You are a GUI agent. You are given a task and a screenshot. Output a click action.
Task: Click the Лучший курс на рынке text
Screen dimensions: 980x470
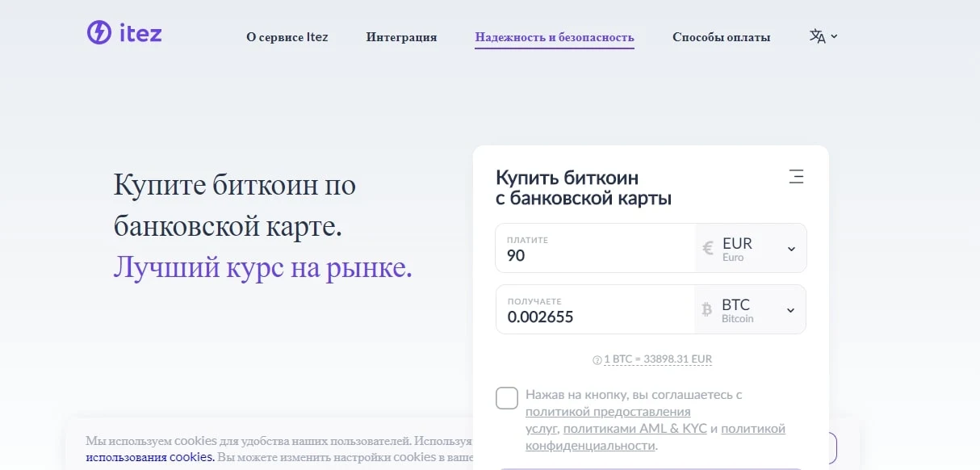click(263, 267)
